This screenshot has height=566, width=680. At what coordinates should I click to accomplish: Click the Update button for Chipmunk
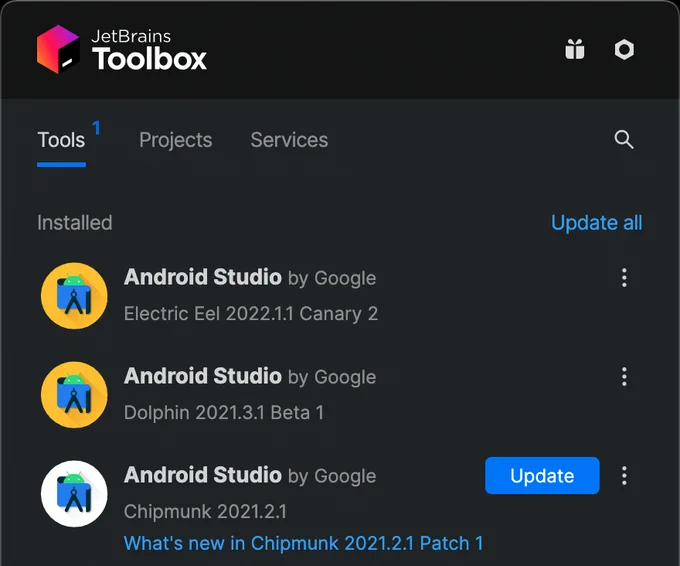pos(542,475)
